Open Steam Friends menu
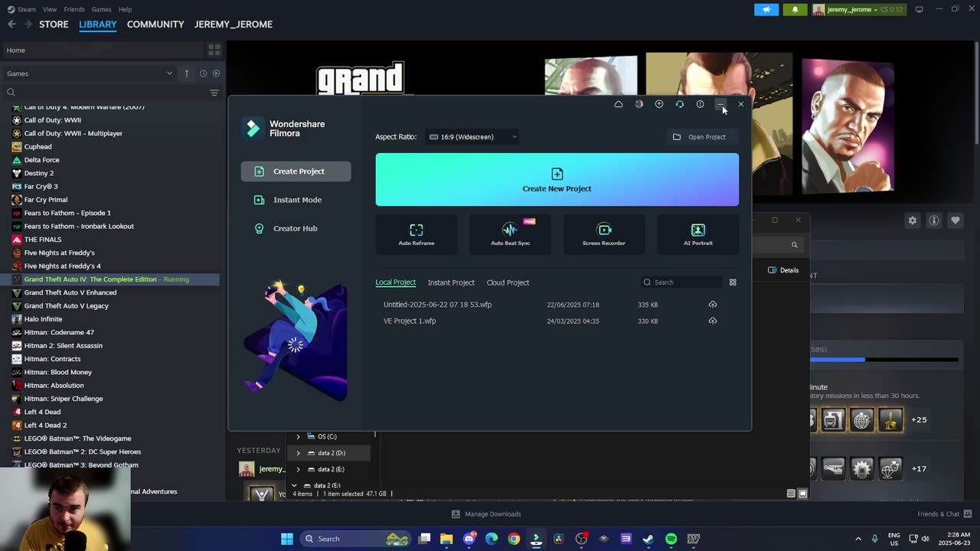This screenshot has width=980, height=551. tap(74, 9)
